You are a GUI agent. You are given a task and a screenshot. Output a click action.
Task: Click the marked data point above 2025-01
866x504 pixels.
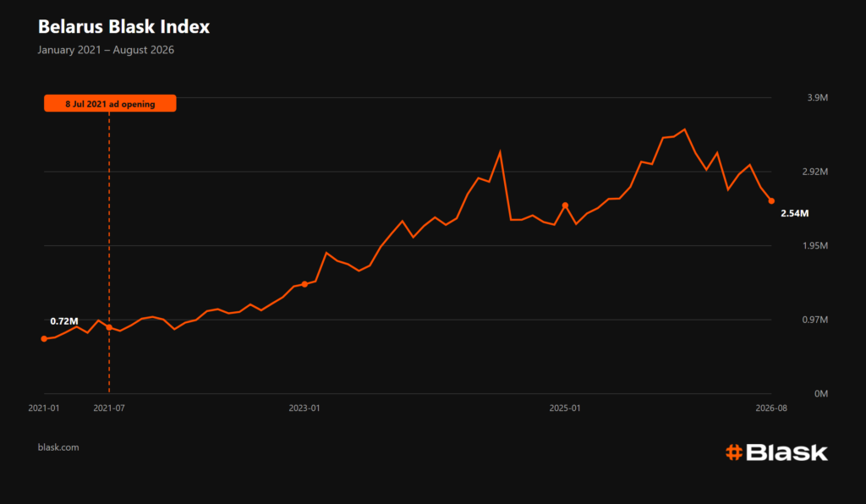click(565, 205)
